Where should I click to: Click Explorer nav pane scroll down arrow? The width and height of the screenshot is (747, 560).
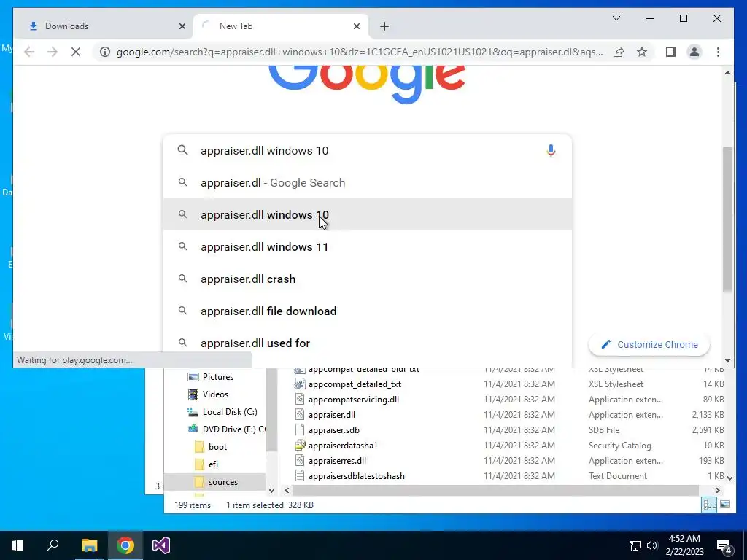(x=271, y=490)
